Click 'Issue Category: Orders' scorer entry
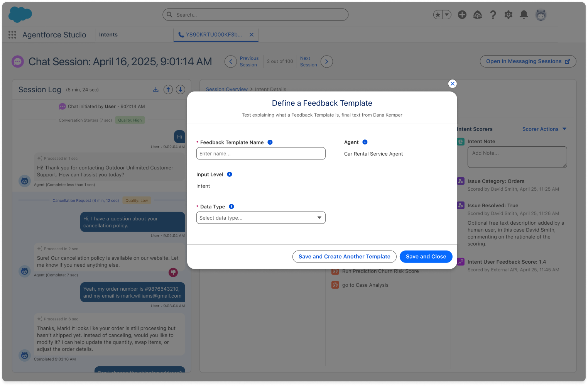The width and height of the screenshot is (588, 386). pyautogui.click(x=496, y=181)
